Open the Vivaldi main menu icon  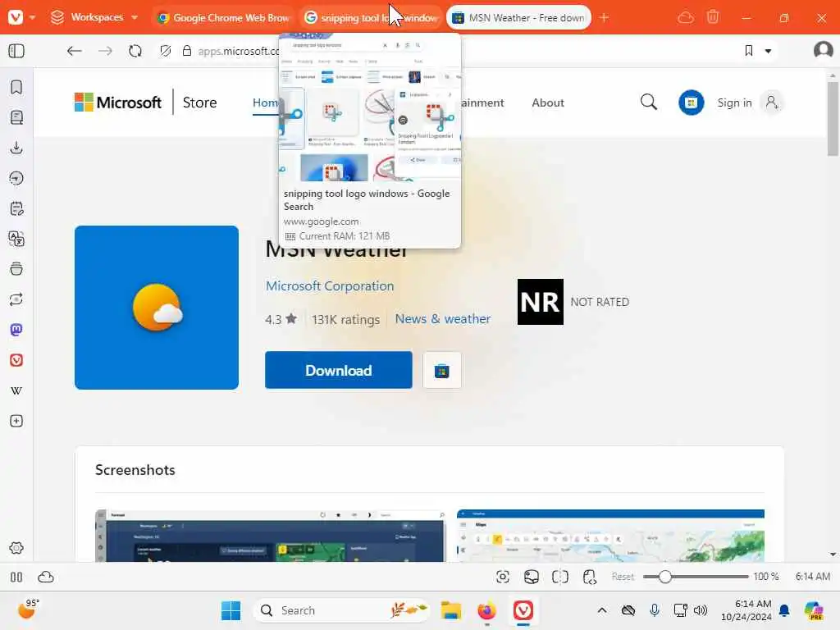point(16,17)
